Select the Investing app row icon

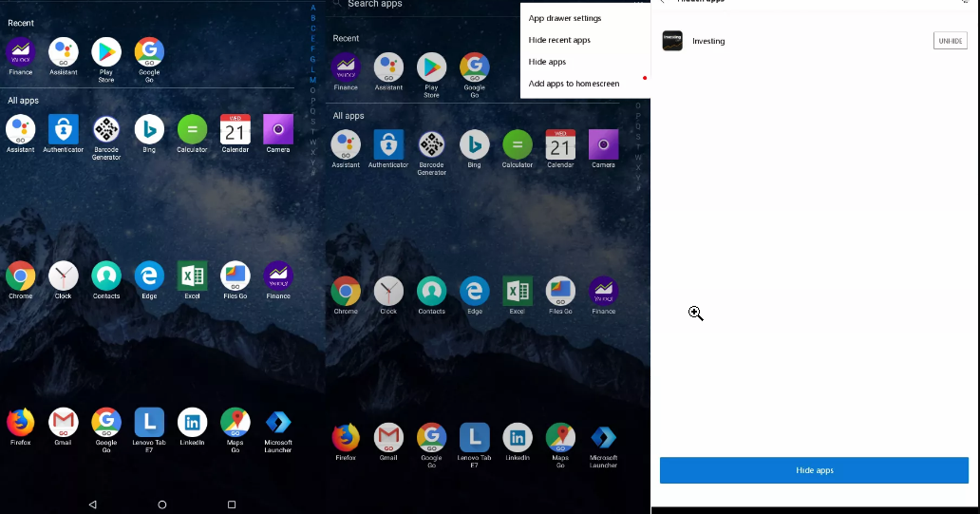(672, 41)
